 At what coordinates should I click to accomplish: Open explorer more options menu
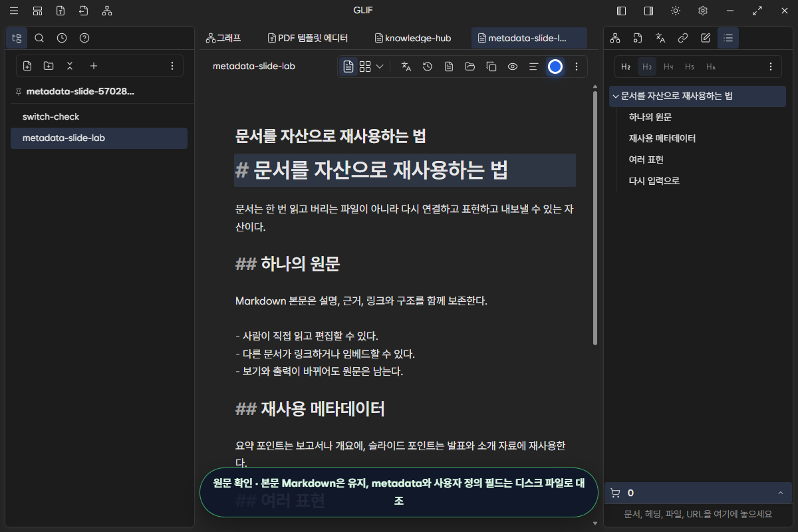coord(172,66)
